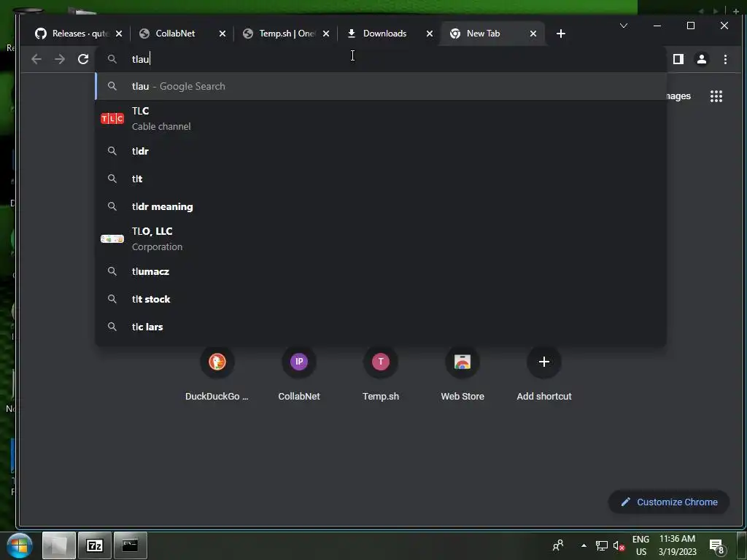Select the 'tlt stock' suggestion
The width and height of the screenshot is (747, 560).
381,299
